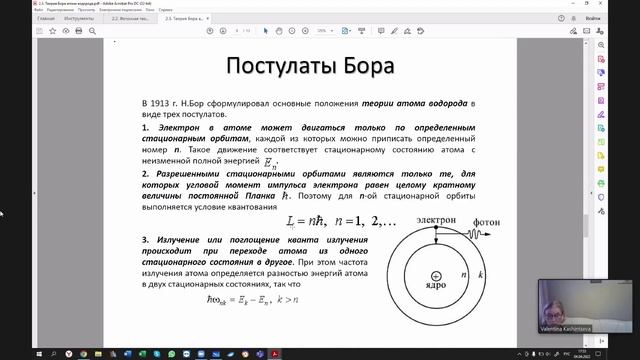Go to previous page arrow
Image resolution: width=640 pixels, height=360 pixels.
point(210,31)
